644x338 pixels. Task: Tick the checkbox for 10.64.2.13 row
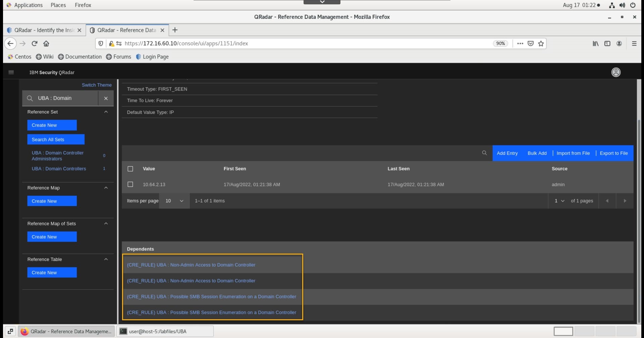point(130,184)
